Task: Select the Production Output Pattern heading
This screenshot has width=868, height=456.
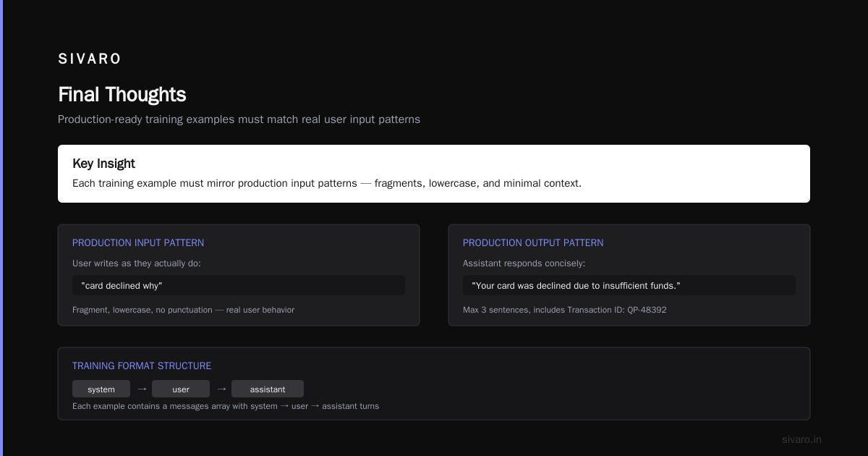Action: pos(533,243)
